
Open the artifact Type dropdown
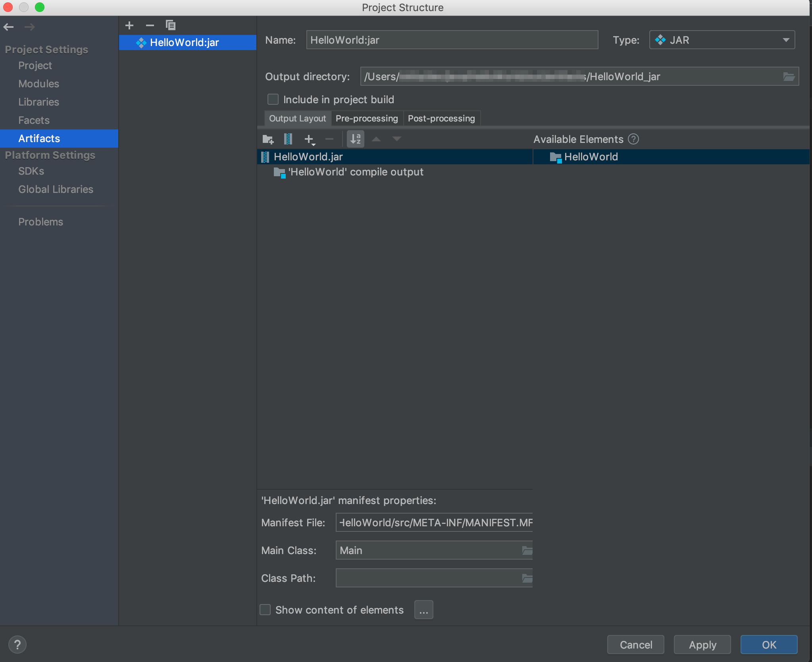(x=722, y=40)
